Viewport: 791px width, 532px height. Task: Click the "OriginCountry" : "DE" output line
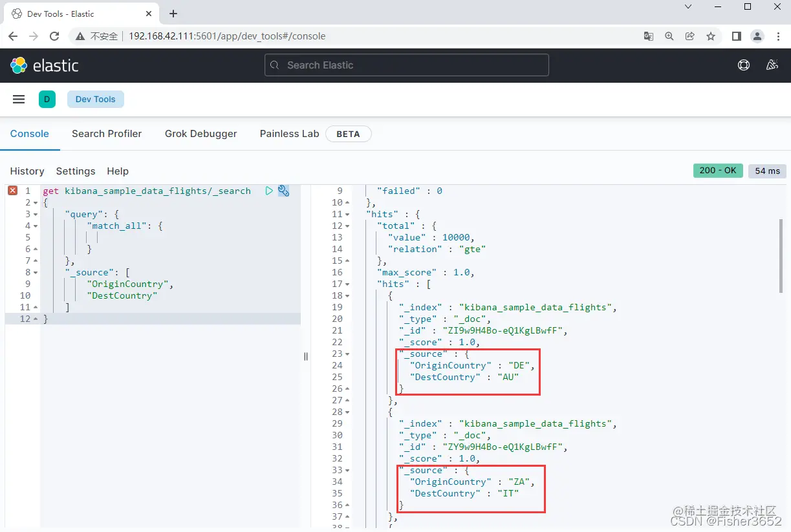[472, 366]
